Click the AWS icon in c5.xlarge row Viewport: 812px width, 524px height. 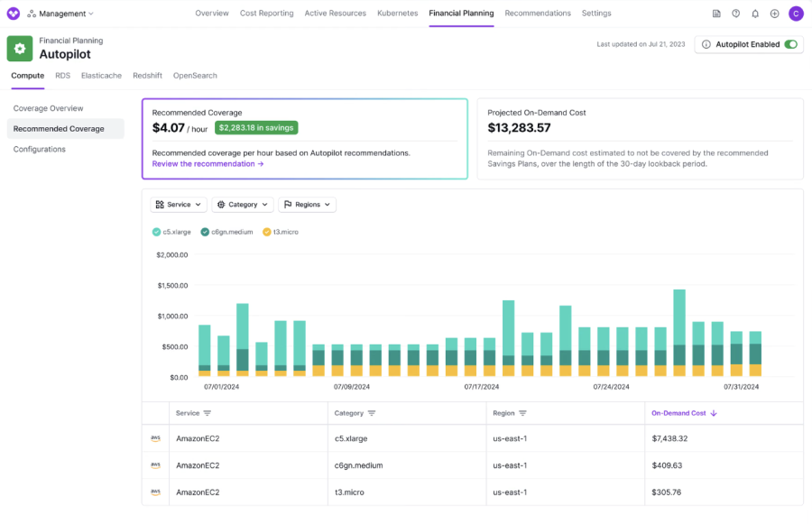click(155, 438)
